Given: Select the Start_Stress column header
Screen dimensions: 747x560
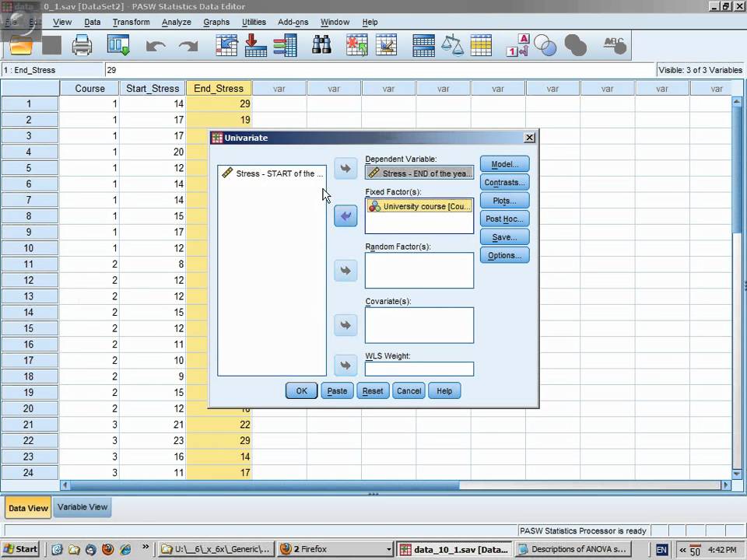Looking at the screenshot, I should (x=153, y=89).
